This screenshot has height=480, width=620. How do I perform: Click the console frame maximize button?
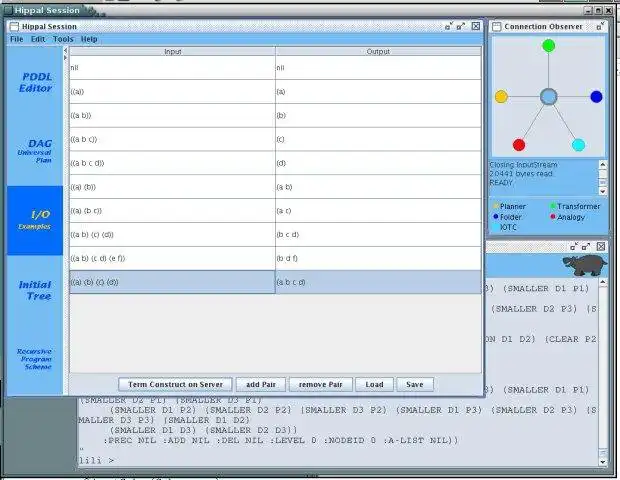[586, 246]
